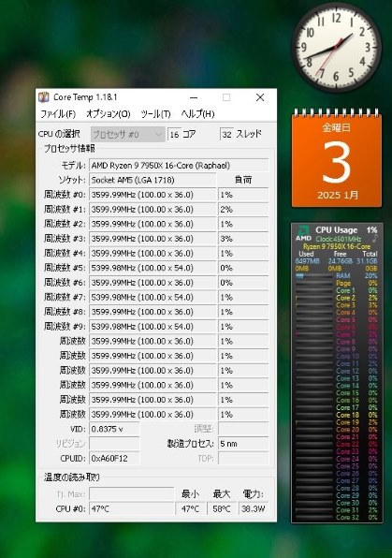Click the Core 20 row in gadget

337,429
